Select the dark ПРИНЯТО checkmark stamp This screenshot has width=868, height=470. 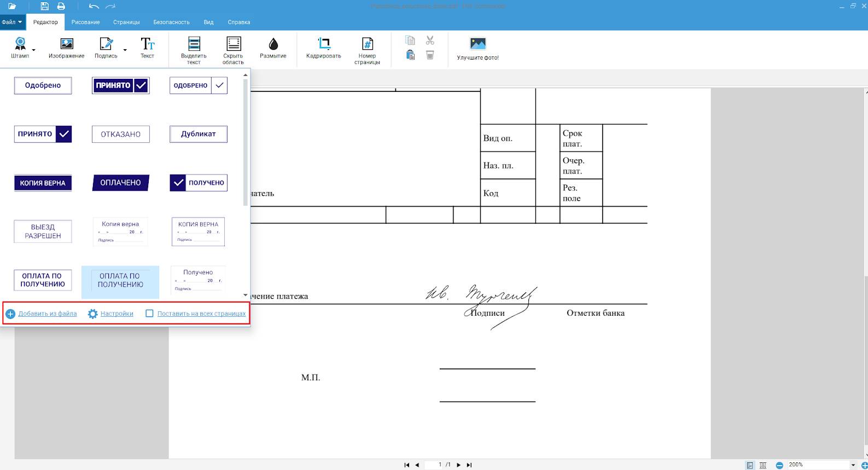pyautogui.click(x=121, y=85)
